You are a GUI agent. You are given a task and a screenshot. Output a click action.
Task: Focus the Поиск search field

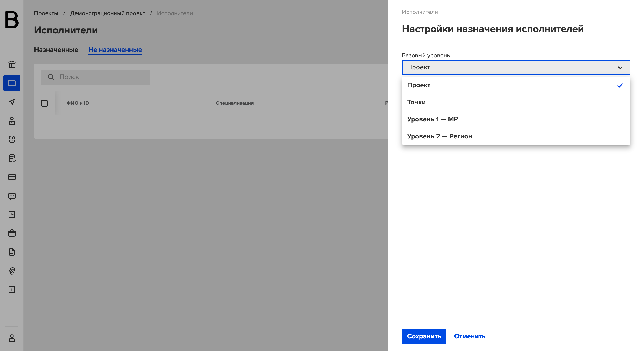pos(95,77)
